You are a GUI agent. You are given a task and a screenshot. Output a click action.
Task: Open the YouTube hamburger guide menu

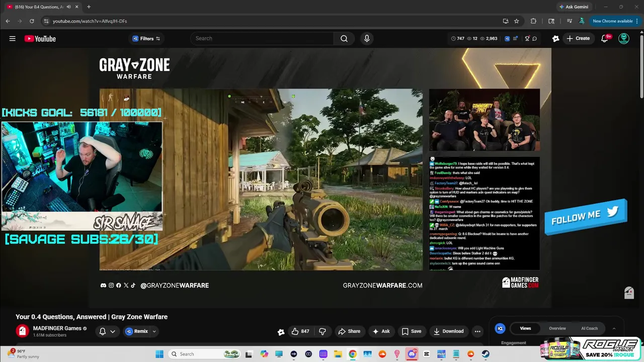tap(12, 39)
